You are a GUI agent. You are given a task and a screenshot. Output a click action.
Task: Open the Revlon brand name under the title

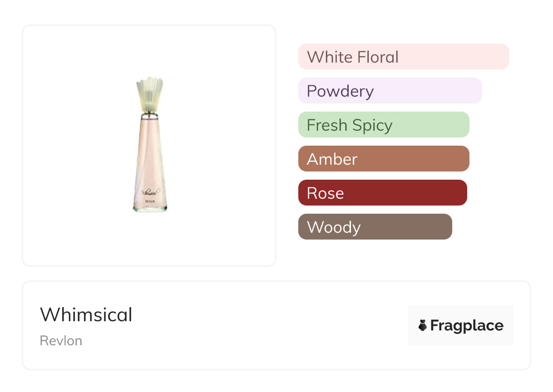click(61, 341)
